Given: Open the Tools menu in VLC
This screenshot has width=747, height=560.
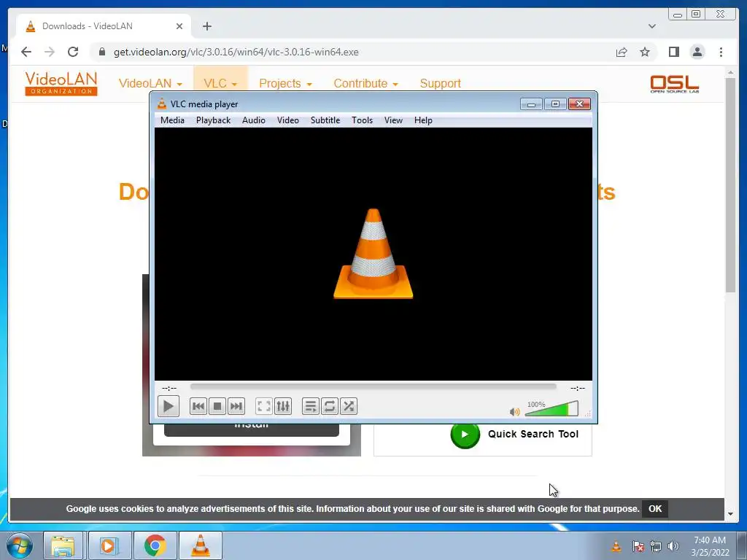Looking at the screenshot, I should point(362,120).
